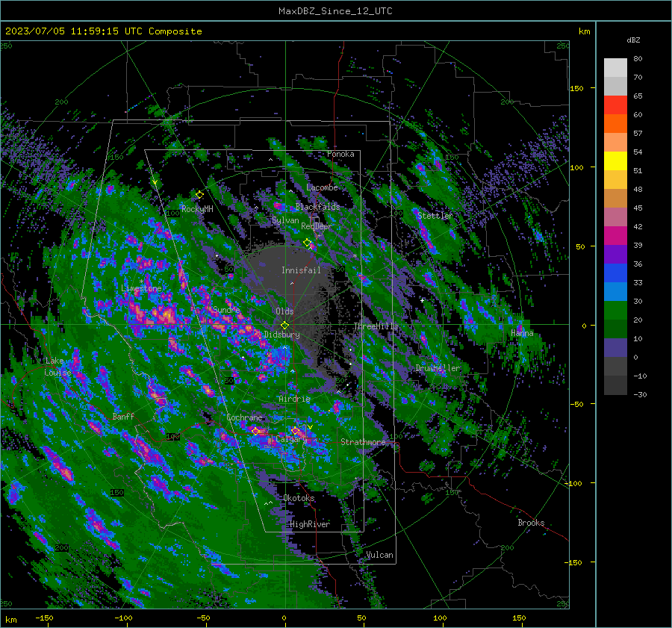
Task: Select the Cochrane label
Action: (244, 417)
